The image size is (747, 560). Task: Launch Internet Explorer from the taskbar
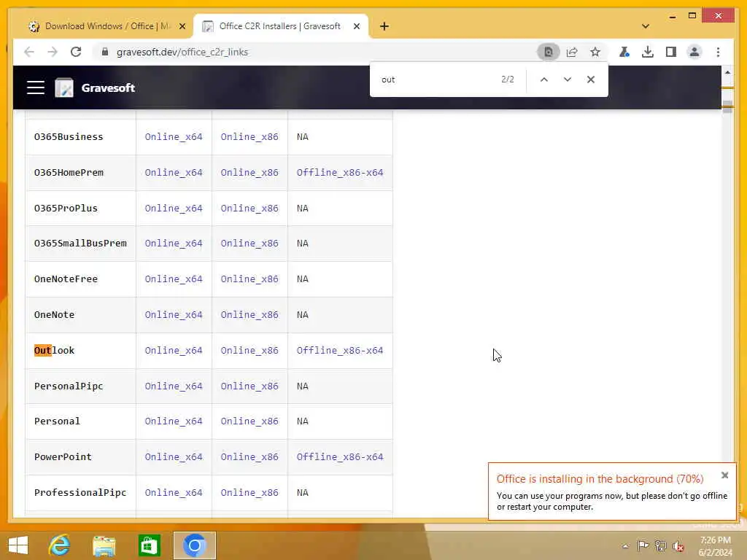pyautogui.click(x=60, y=545)
